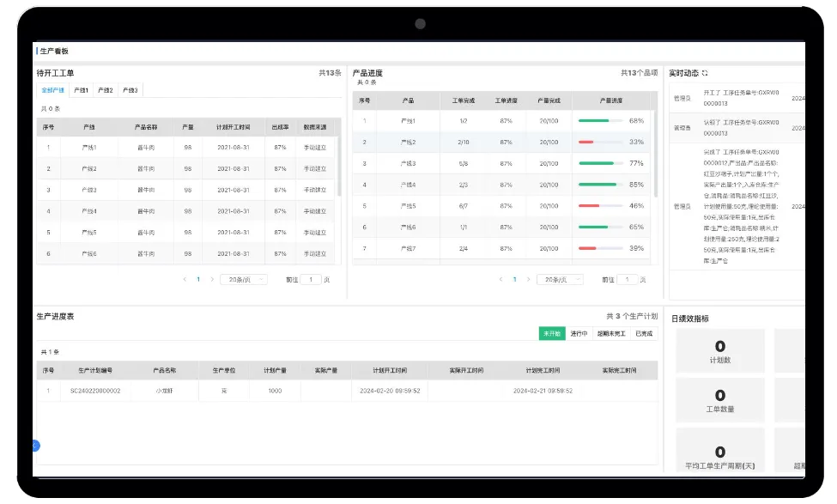Click page number 1 in 待开工工单 pagination

(x=198, y=279)
